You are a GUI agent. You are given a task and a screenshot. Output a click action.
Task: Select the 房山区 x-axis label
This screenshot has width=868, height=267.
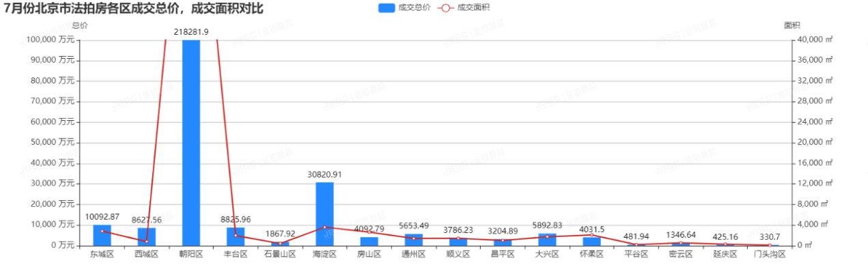click(x=369, y=254)
